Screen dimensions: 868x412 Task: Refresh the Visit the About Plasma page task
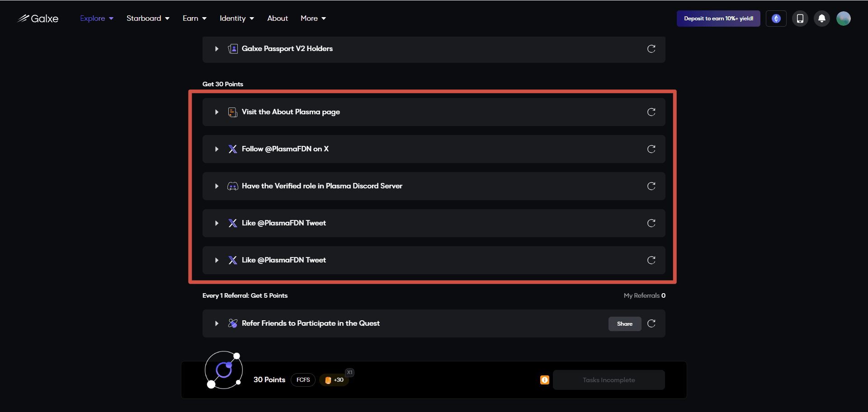pyautogui.click(x=651, y=112)
